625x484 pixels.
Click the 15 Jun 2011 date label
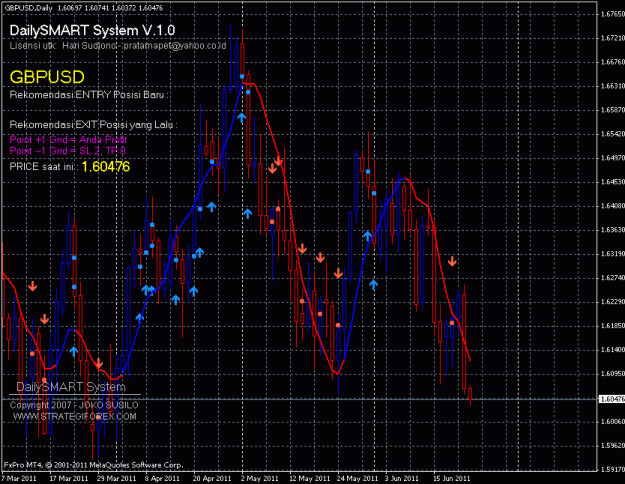(x=452, y=478)
